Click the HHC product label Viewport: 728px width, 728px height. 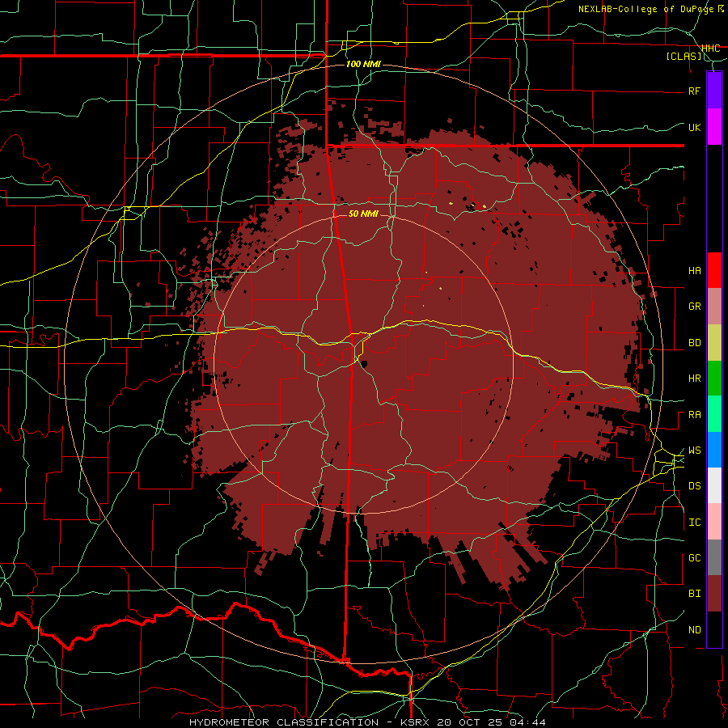pos(711,49)
